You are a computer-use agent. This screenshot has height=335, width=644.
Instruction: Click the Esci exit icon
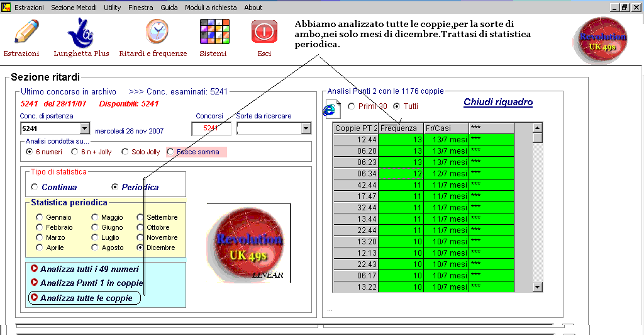pyautogui.click(x=264, y=31)
